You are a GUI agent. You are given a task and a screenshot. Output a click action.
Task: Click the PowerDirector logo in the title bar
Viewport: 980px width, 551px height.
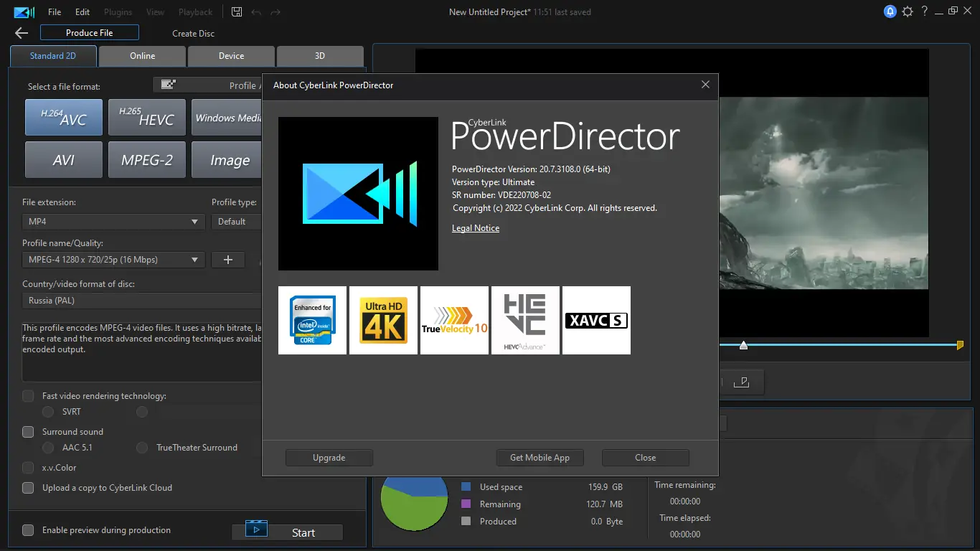24,11
